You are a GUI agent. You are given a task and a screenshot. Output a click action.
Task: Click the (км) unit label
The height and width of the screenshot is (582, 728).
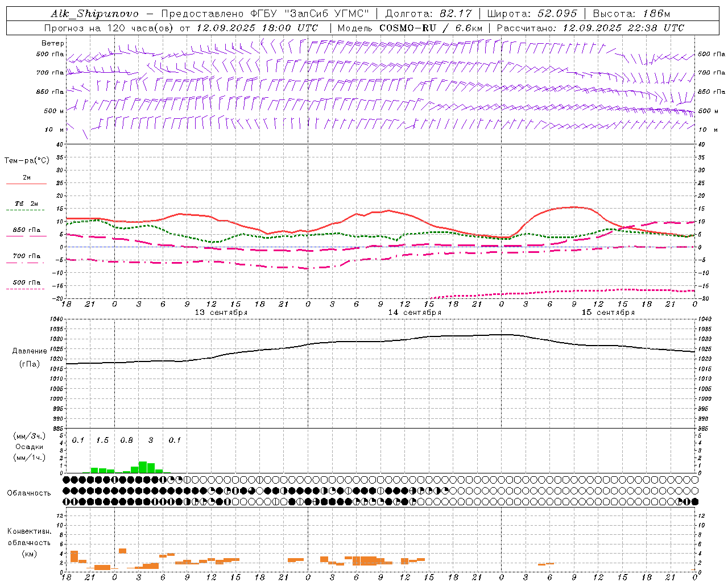29,554
